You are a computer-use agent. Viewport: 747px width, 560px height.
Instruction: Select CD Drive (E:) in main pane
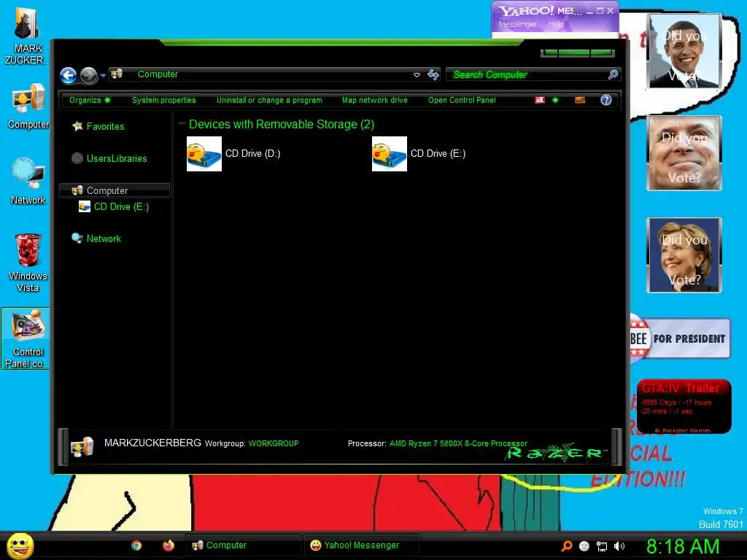[419, 154]
